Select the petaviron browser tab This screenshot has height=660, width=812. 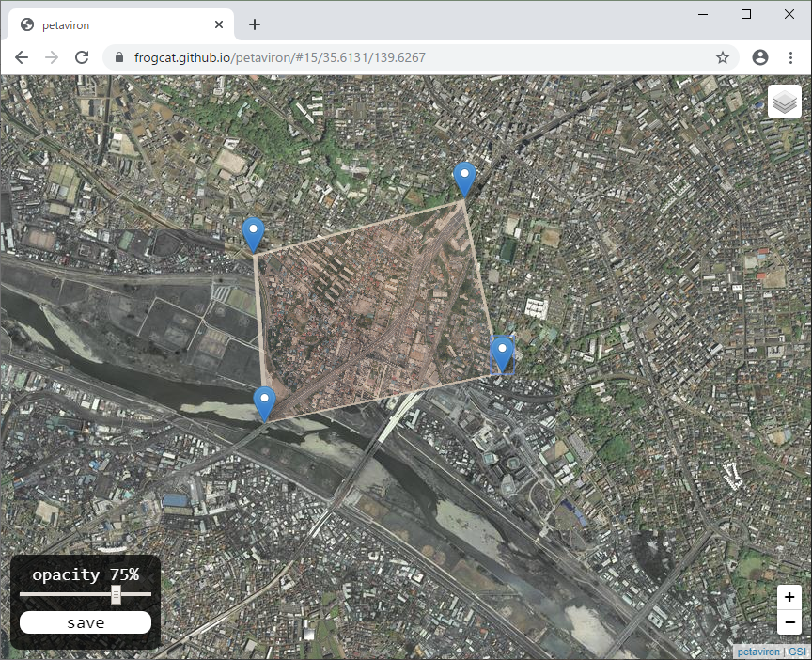[x=120, y=24]
